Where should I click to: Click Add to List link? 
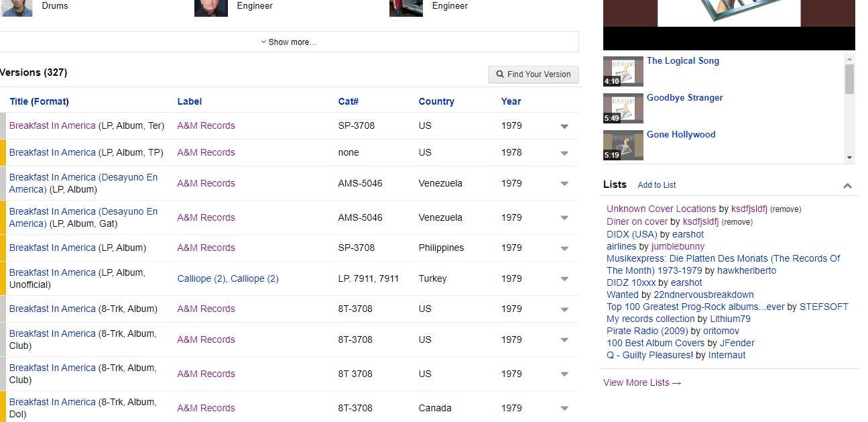click(657, 185)
